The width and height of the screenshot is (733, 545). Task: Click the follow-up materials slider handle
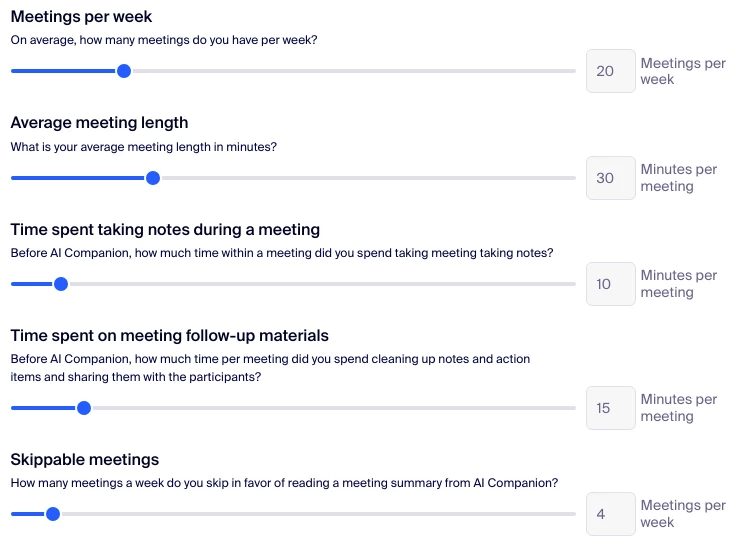coord(84,408)
